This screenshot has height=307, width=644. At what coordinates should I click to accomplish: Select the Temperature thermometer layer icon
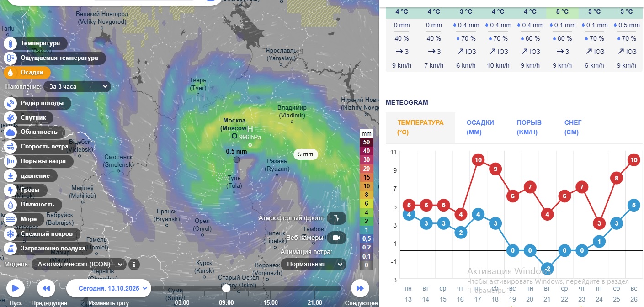point(11,43)
